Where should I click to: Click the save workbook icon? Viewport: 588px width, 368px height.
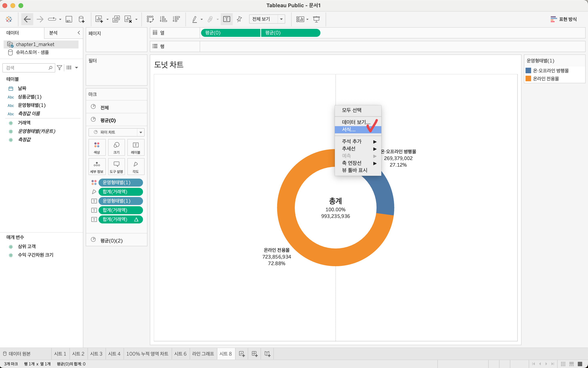(x=69, y=19)
